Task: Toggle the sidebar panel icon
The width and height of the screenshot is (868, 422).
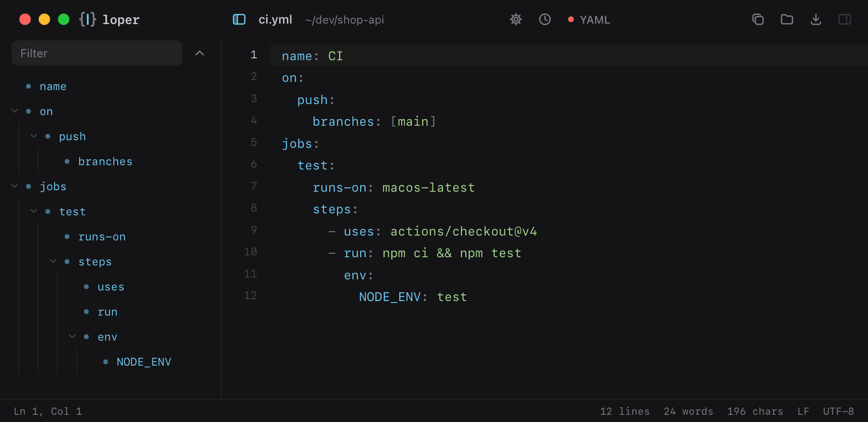Action: coord(239,19)
